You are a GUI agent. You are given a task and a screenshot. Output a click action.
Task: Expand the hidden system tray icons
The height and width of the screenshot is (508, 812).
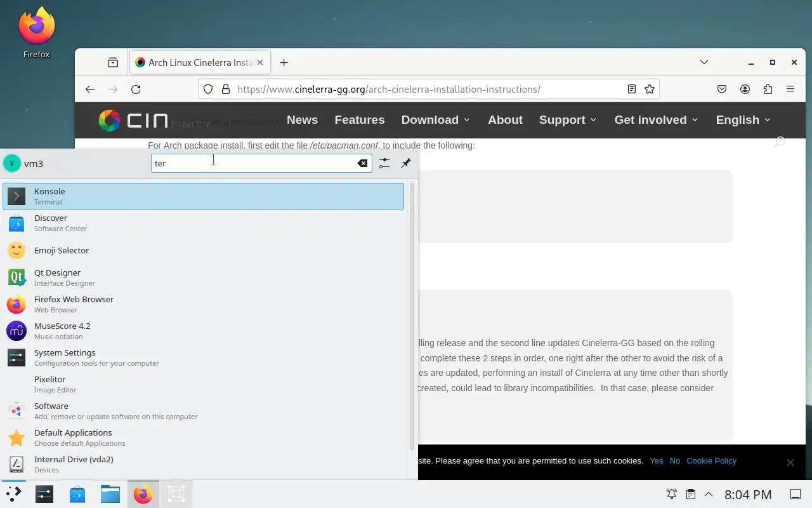coord(709,494)
